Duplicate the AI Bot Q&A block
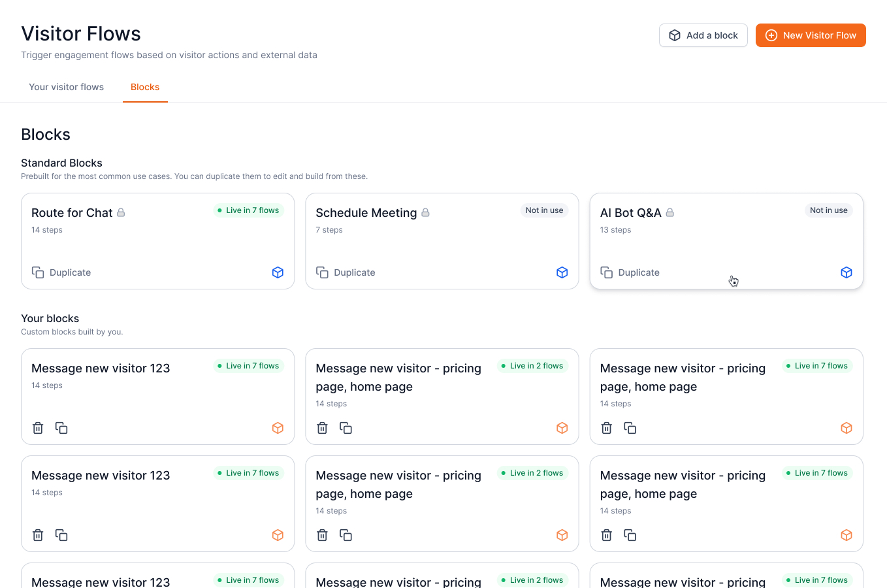The width and height of the screenshot is (887, 588). [630, 272]
